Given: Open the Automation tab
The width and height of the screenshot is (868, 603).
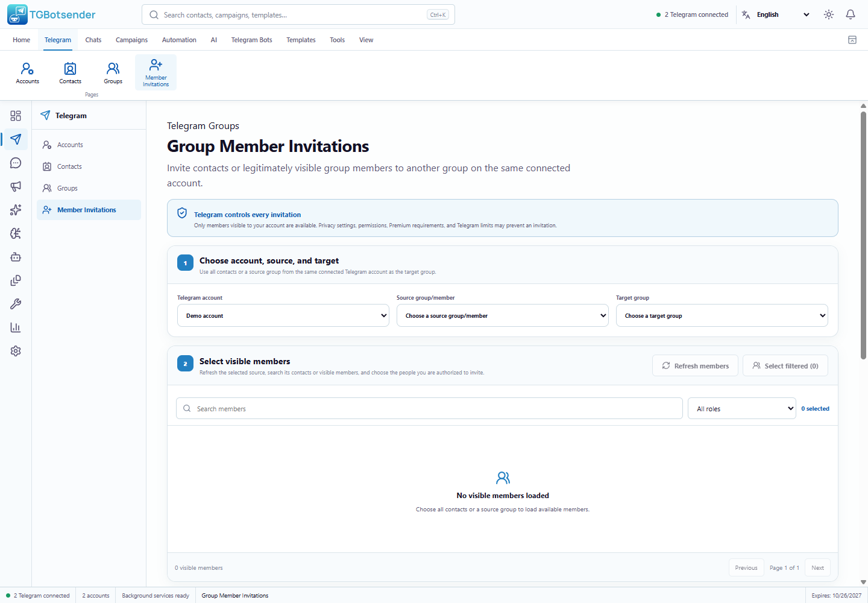Looking at the screenshot, I should click(179, 40).
